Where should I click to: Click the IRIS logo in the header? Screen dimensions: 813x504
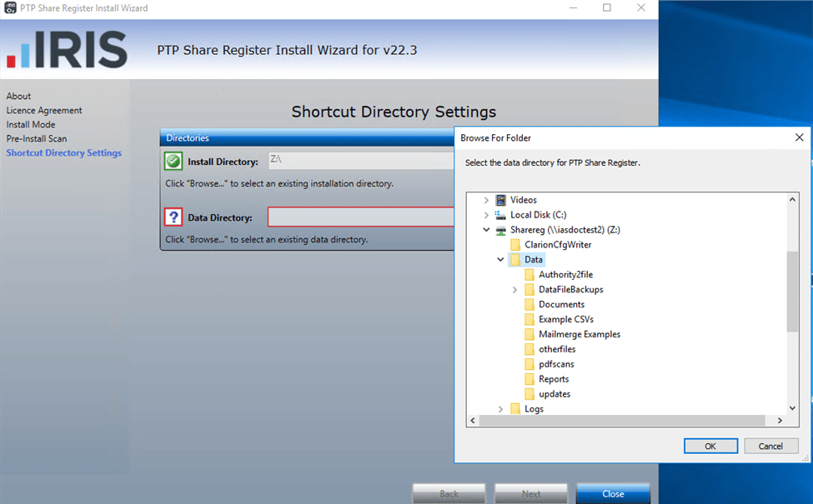pyautogui.click(x=67, y=49)
